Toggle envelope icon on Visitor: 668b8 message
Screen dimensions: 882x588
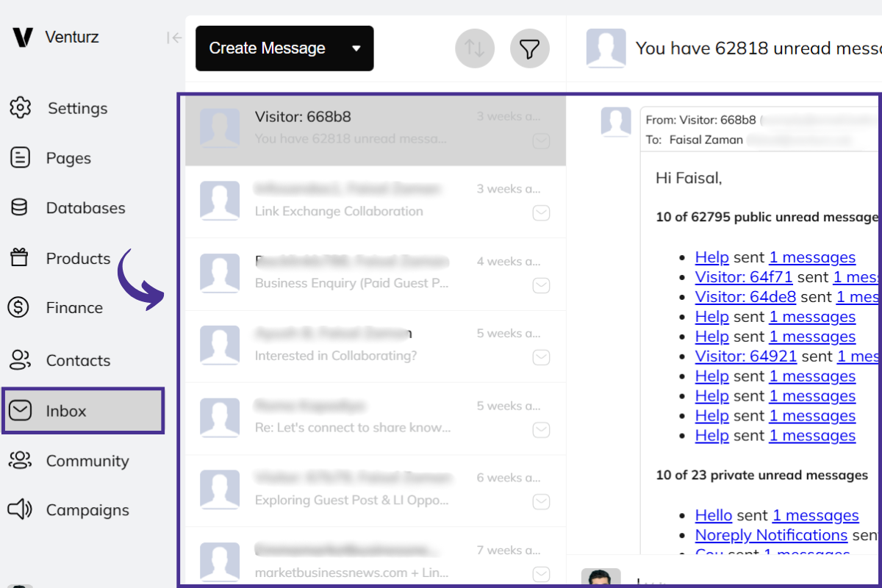pyautogui.click(x=541, y=141)
